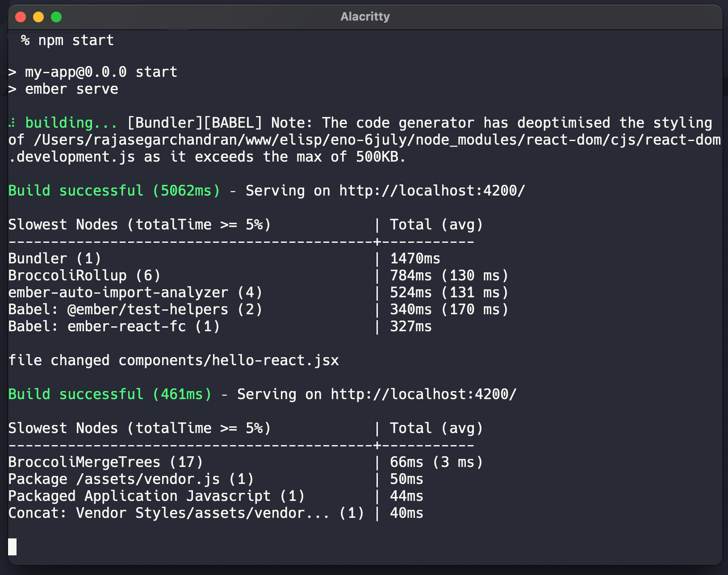Click the yellow minimize window button
The image size is (728, 575).
coord(38,17)
